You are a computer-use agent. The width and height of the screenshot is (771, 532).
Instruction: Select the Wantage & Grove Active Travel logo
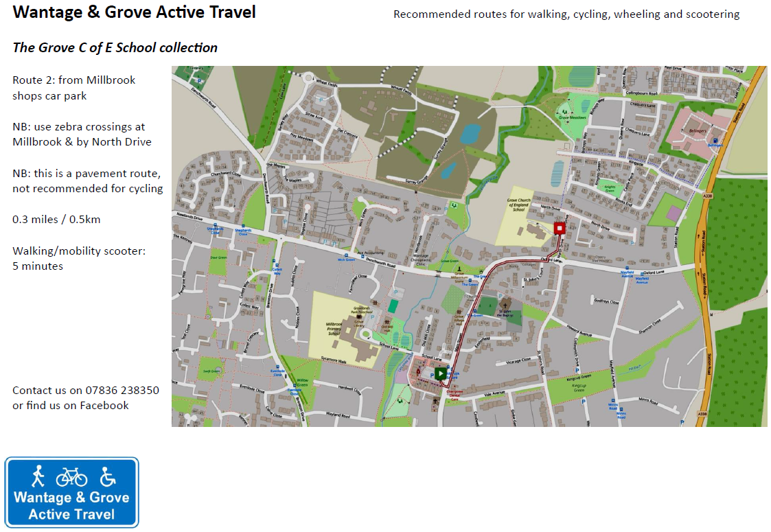72,492
